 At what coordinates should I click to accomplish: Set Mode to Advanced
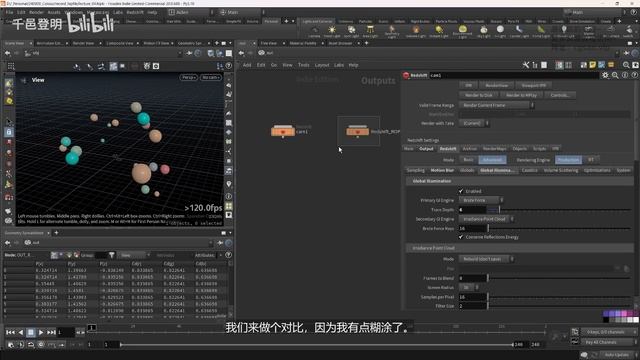click(492, 160)
